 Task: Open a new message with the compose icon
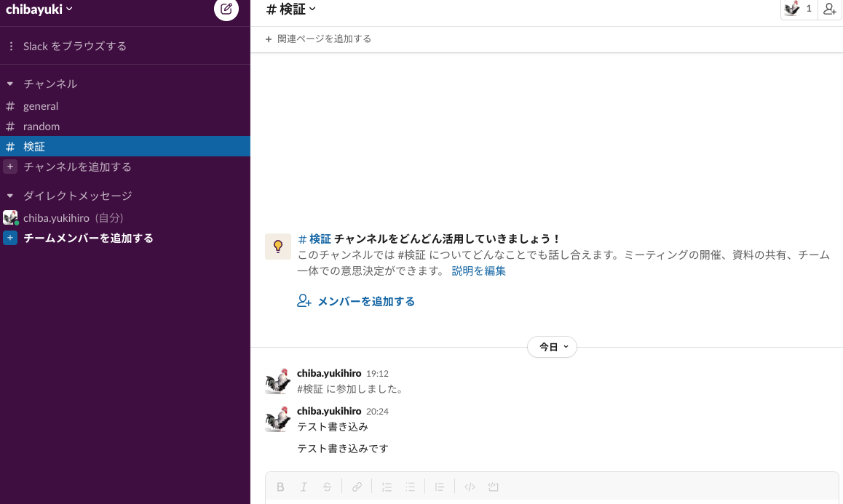point(226,10)
